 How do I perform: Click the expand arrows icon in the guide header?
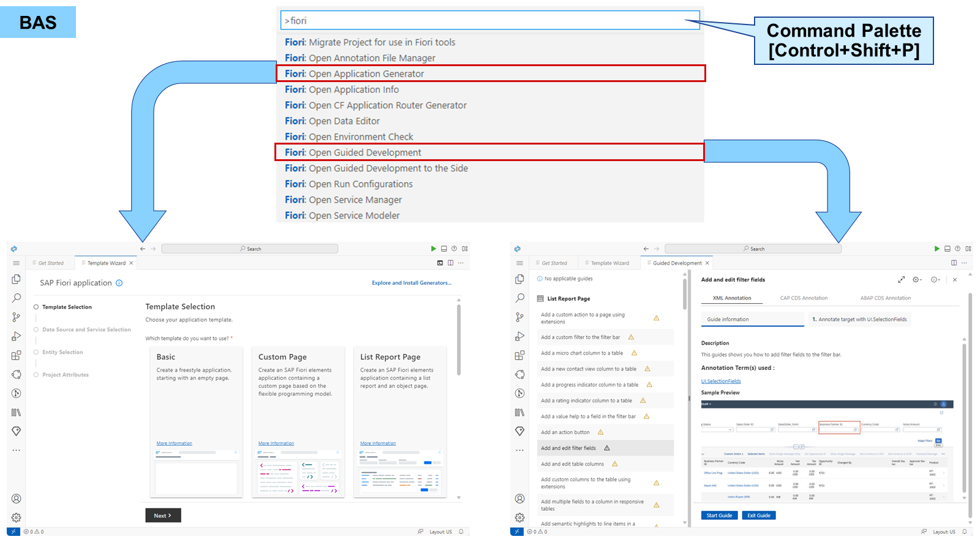tap(902, 279)
